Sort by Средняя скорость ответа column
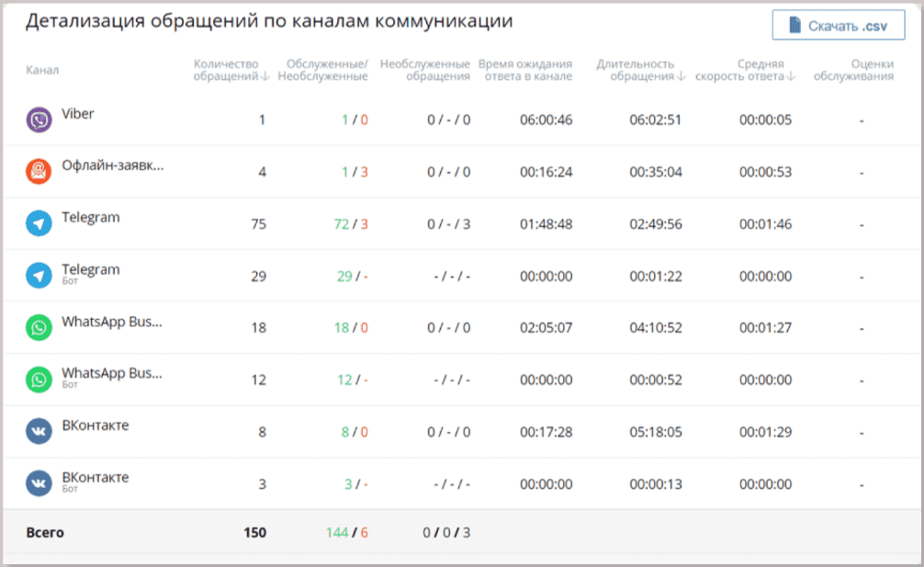 coord(745,70)
